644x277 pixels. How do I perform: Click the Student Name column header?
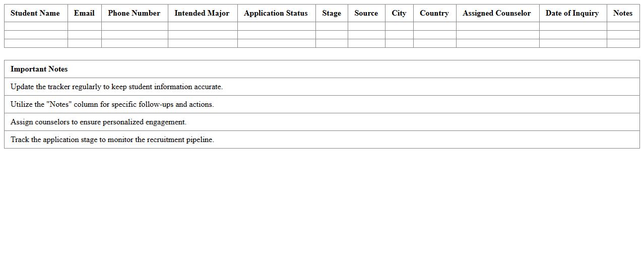36,13
